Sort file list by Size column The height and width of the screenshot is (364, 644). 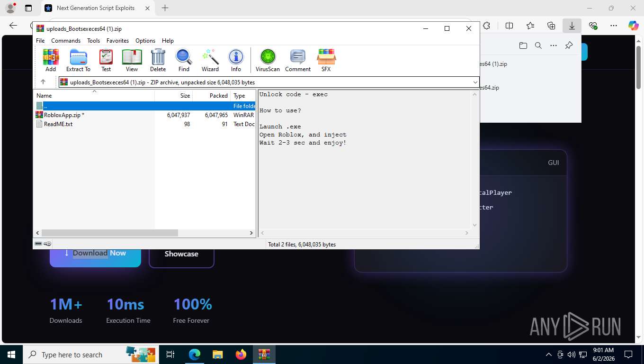[173, 96]
